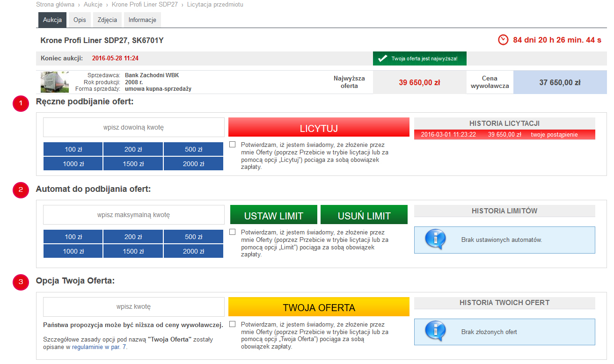
Task: Click the info icon beside 'Brak ustawionych automatów'
Action: coord(435,240)
